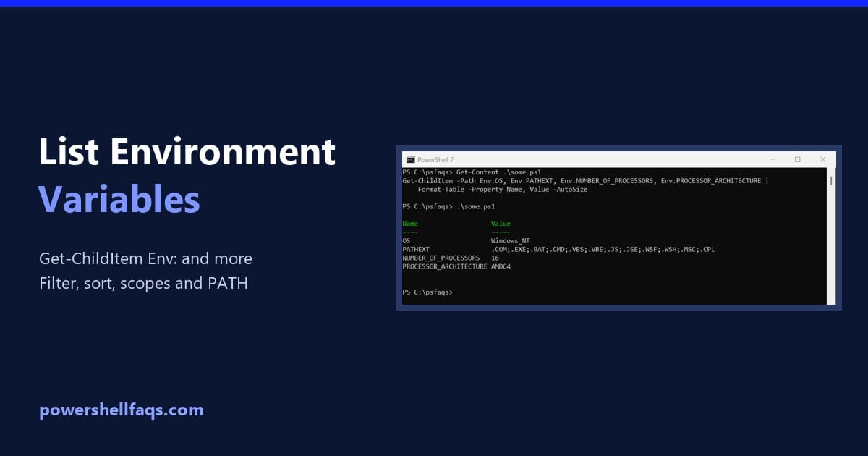Minimize the PowerShell 7 window
Screen dimensions: 868x456
pos(772,159)
